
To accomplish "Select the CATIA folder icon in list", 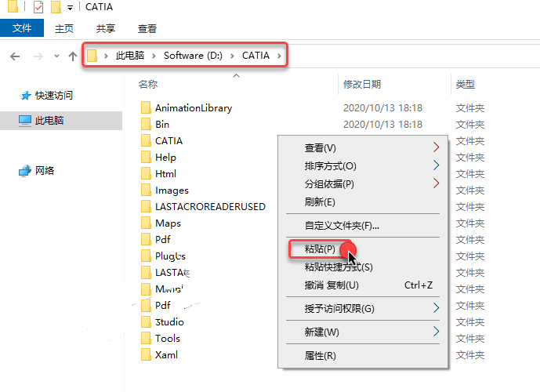I will point(146,140).
